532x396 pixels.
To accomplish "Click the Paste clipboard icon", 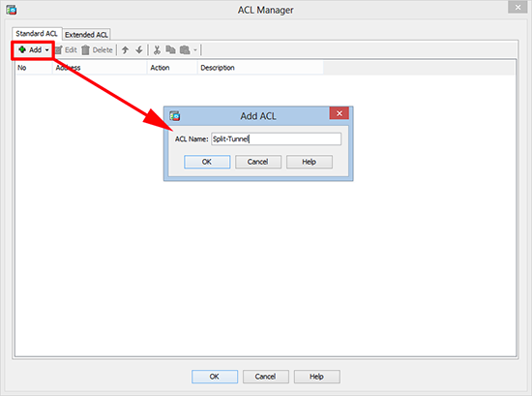I will 185,50.
